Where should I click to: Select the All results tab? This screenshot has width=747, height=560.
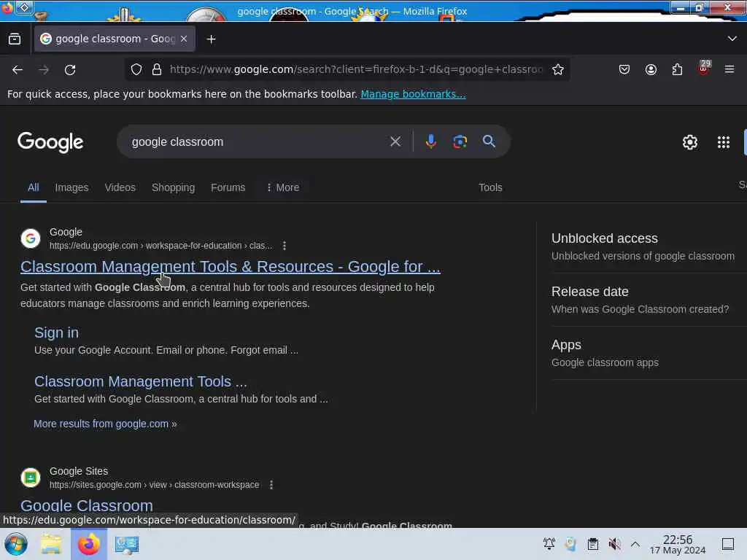click(33, 187)
